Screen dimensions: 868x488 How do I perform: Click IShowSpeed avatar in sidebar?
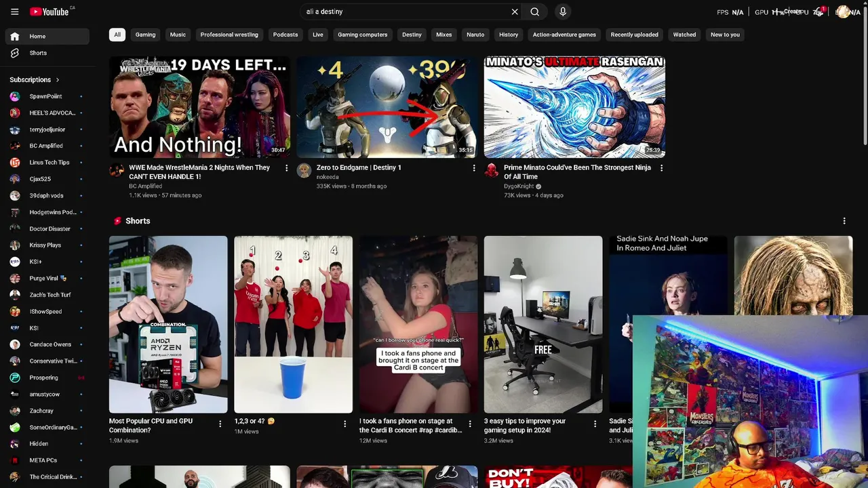click(15, 311)
